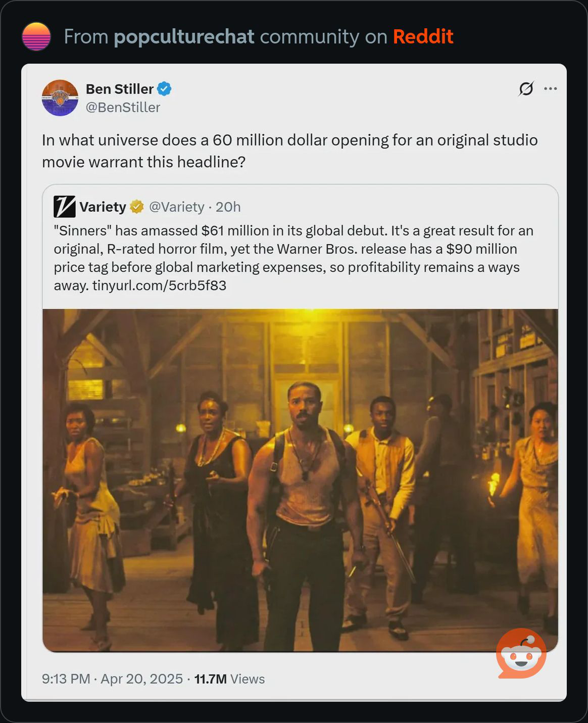Click the popculturechat community avatar icon
Viewport: 588px width, 723px height.
coord(36,36)
